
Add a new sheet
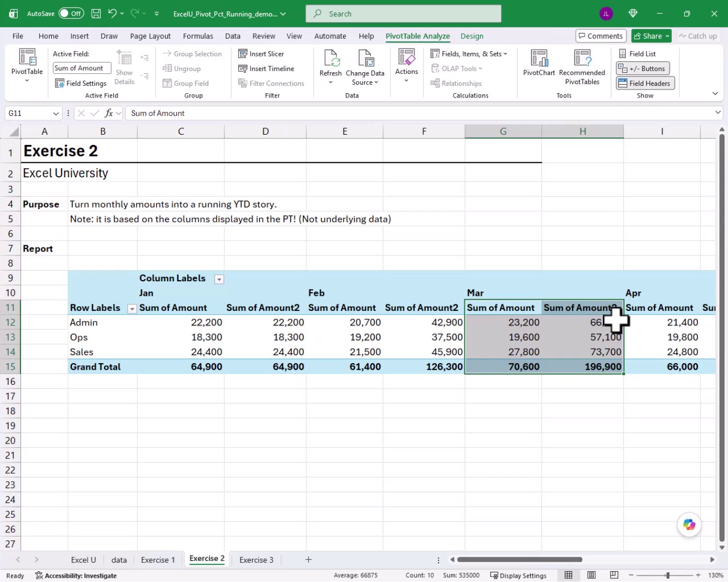[x=308, y=559]
